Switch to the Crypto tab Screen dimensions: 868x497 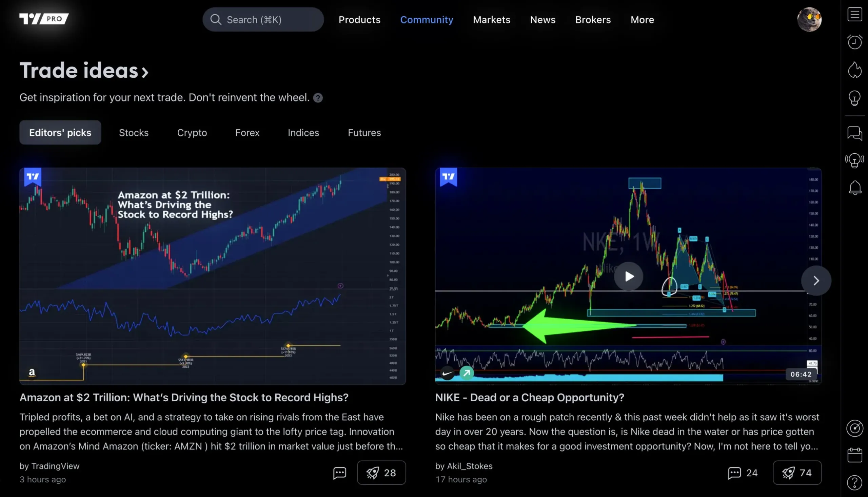[192, 133]
